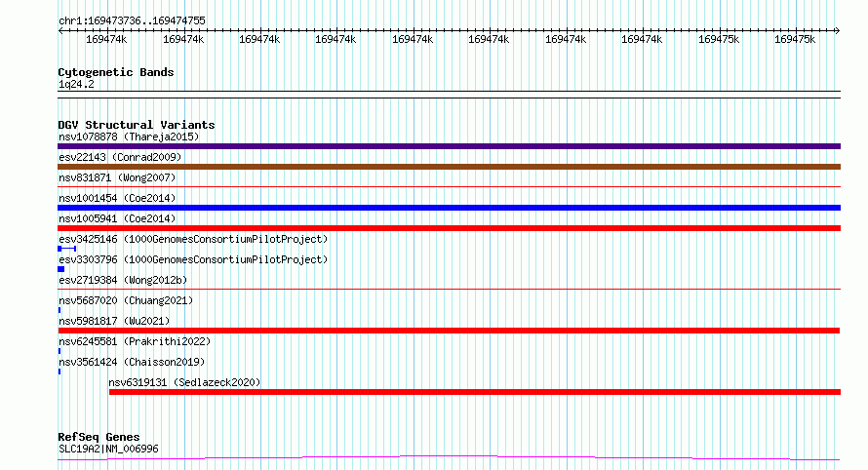Open the nsv6245581 (Prakrithi2022) label
The image size is (868, 470).
click(135, 341)
